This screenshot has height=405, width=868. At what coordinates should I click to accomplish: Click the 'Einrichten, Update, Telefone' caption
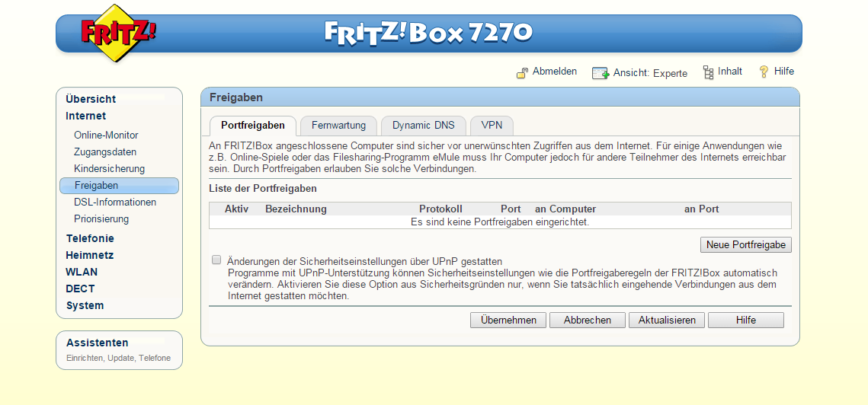click(118, 358)
